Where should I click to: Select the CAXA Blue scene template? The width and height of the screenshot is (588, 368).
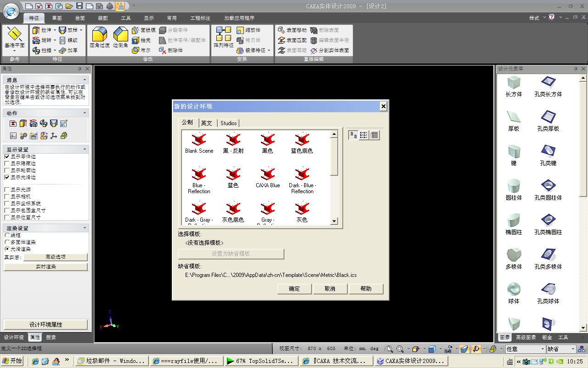pyautogui.click(x=268, y=178)
